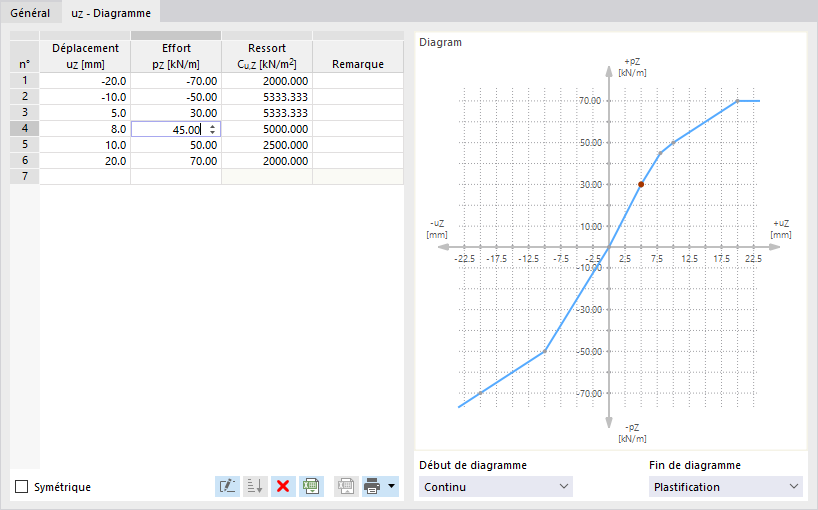Click the sort rows ascending icon

255,487
